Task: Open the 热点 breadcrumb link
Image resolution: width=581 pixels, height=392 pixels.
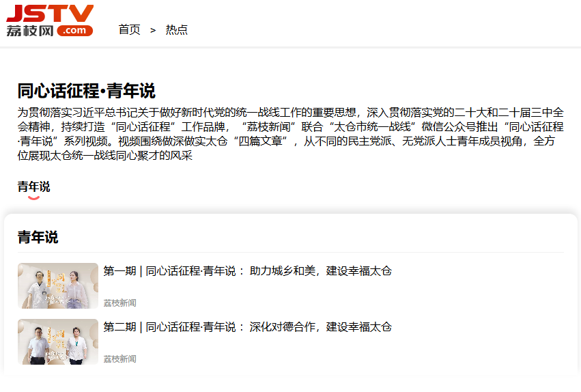Action: 177,30
